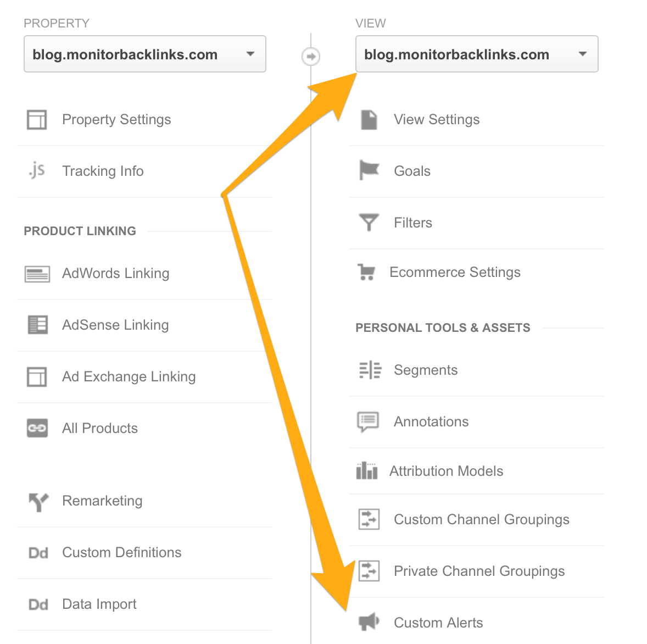Image resolution: width=647 pixels, height=644 pixels.
Task: Open the View dropdown selector
Action: pos(477,54)
